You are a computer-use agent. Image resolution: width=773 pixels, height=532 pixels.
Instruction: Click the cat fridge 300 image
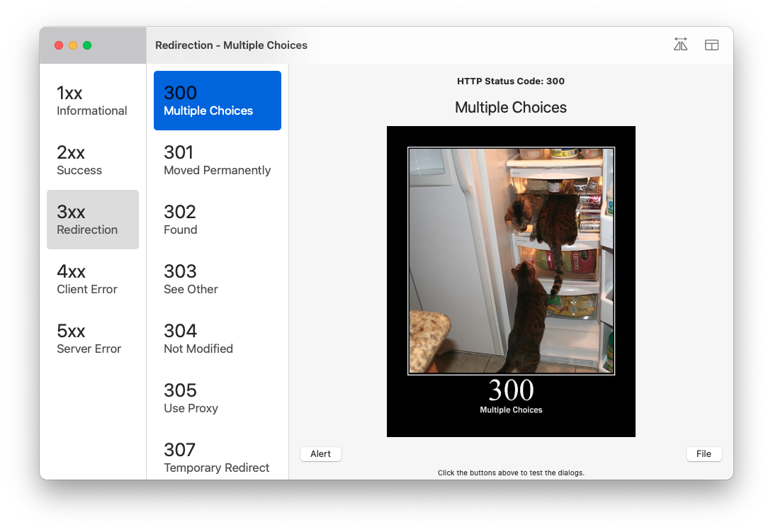(512, 281)
